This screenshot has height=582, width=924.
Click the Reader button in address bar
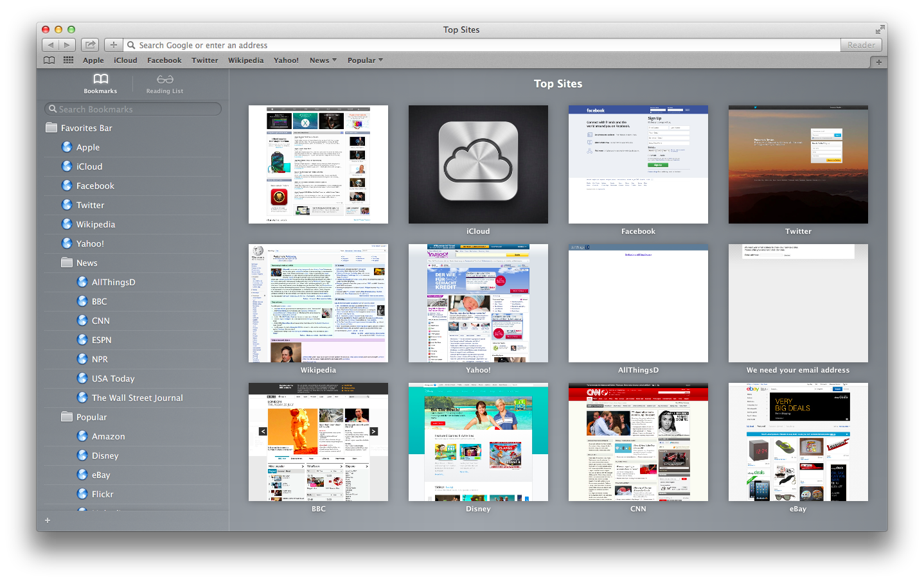tap(860, 45)
